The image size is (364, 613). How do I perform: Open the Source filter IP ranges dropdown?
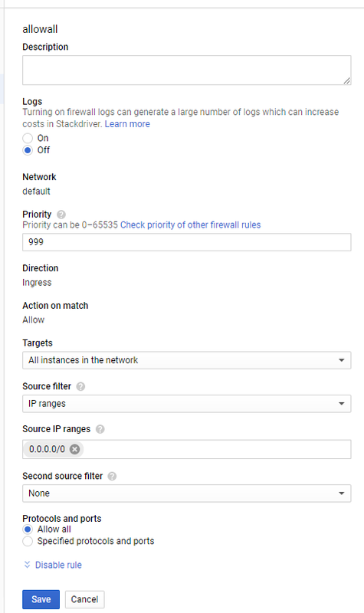(x=187, y=404)
